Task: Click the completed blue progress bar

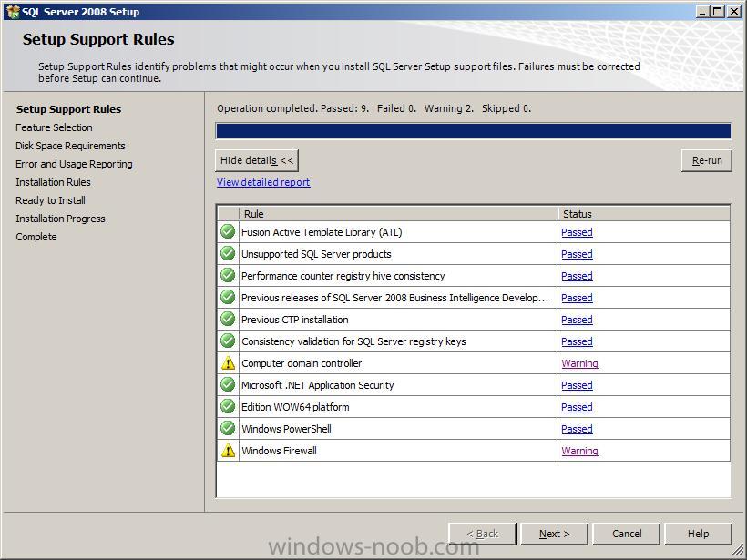Action: tap(473, 131)
